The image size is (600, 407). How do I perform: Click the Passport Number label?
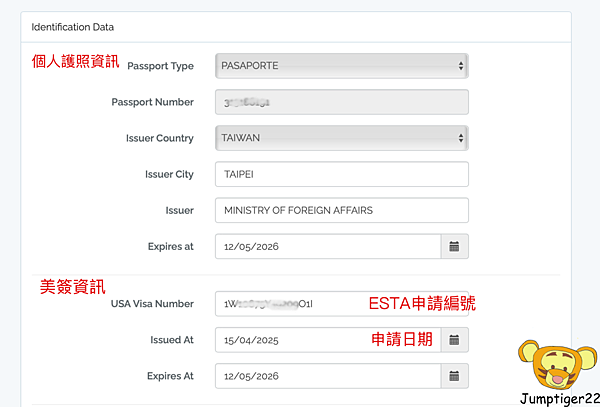click(153, 102)
